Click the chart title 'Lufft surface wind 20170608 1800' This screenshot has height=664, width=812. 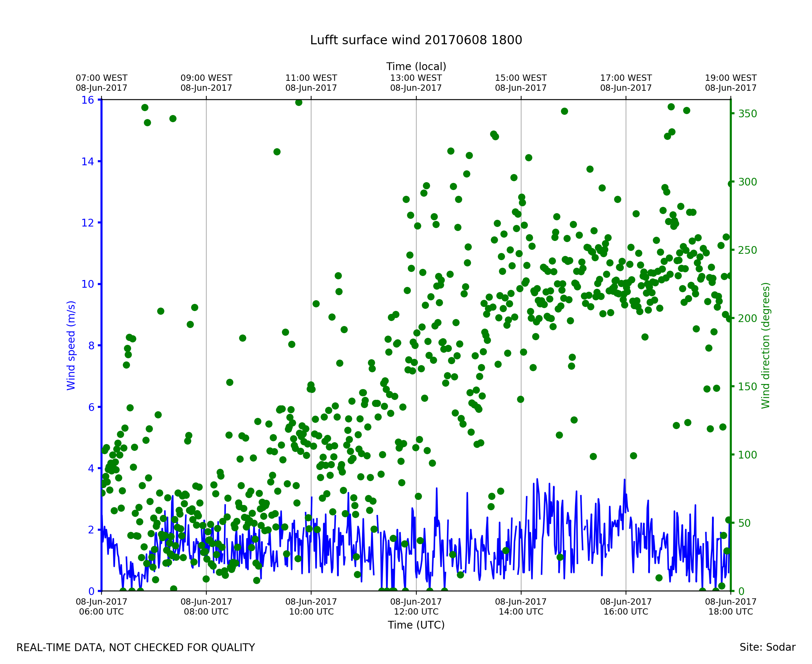click(416, 40)
